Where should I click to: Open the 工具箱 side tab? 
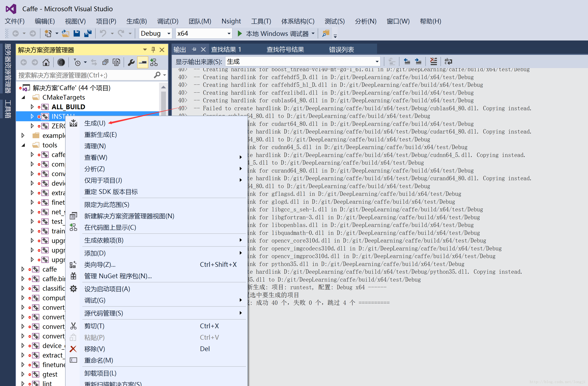pyautogui.click(x=8, y=109)
